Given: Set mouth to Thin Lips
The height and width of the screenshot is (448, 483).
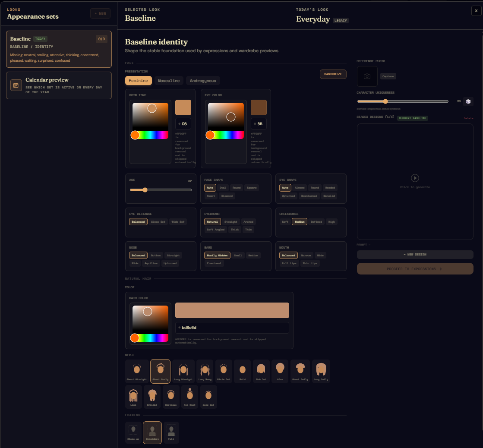Looking at the screenshot, I should click(x=310, y=263).
